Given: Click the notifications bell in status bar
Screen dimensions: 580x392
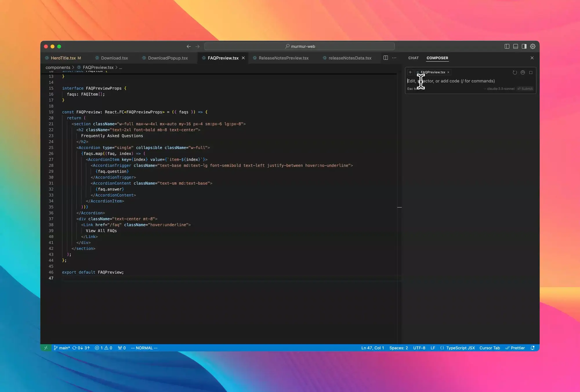Looking at the screenshot, I should point(532,348).
